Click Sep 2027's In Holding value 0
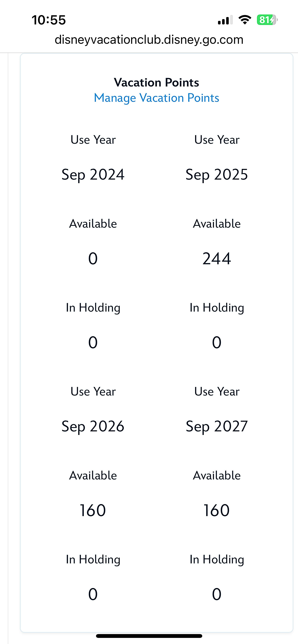The image size is (298, 644). pyautogui.click(x=217, y=594)
